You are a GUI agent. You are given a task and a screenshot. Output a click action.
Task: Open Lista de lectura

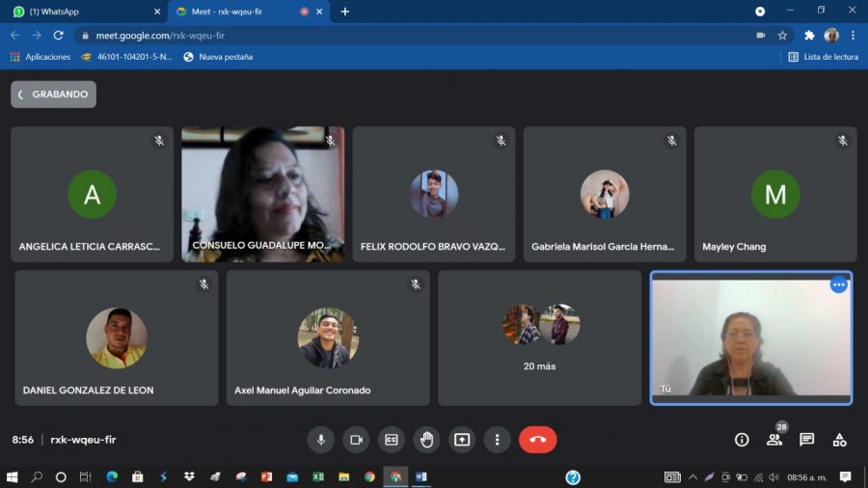(x=824, y=57)
